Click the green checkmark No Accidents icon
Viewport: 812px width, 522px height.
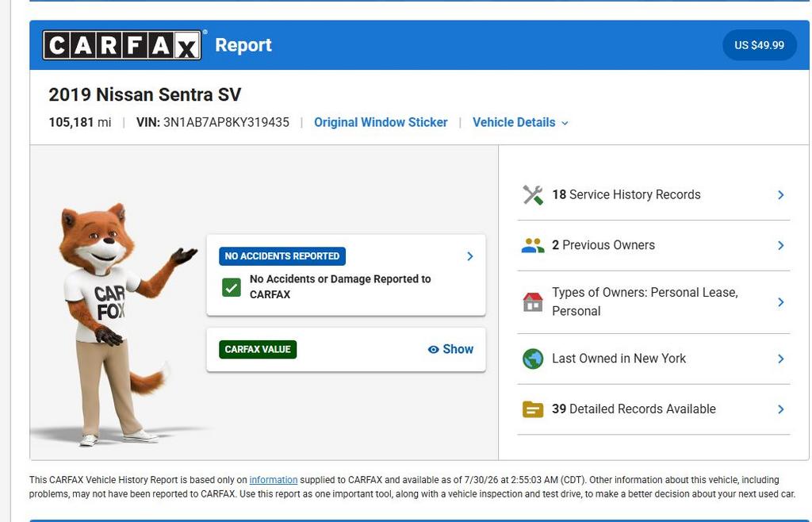tap(232, 287)
